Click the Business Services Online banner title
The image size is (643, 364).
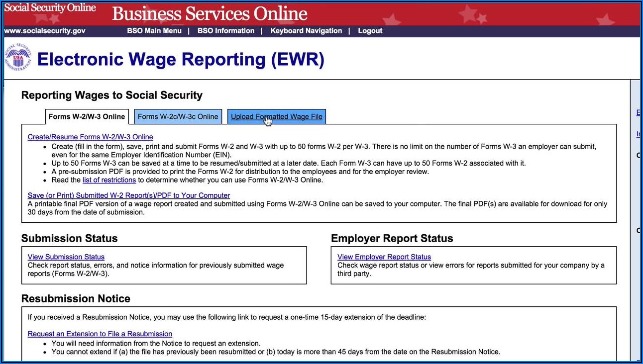pyautogui.click(x=210, y=13)
